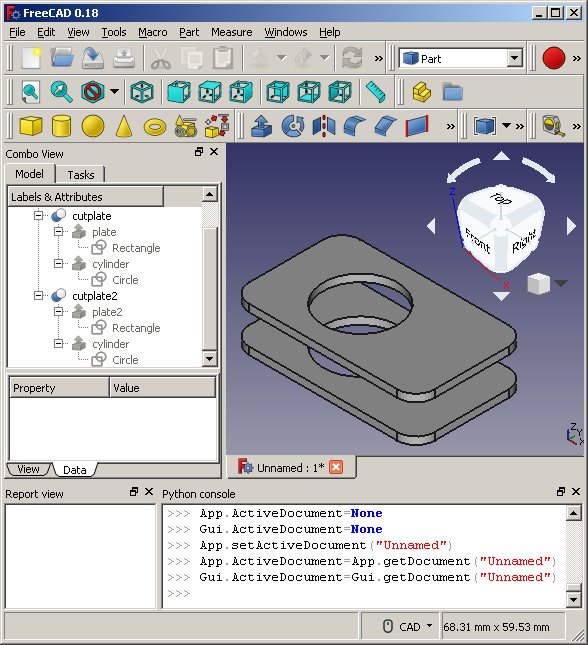Switch to the View property tab
The width and height of the screenshot is (588, 645).
pos(28,469)
